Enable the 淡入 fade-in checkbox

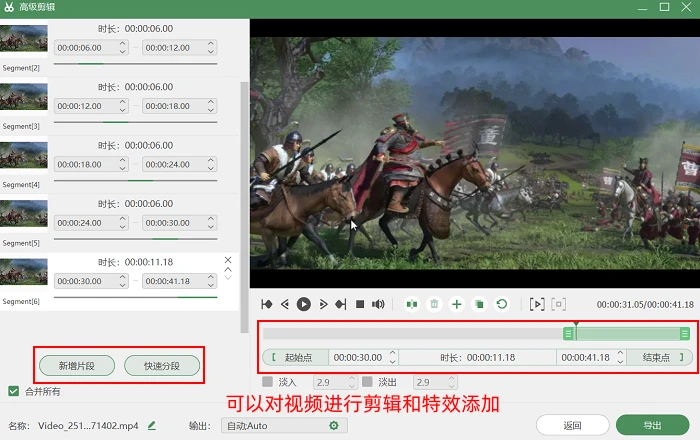267,382
